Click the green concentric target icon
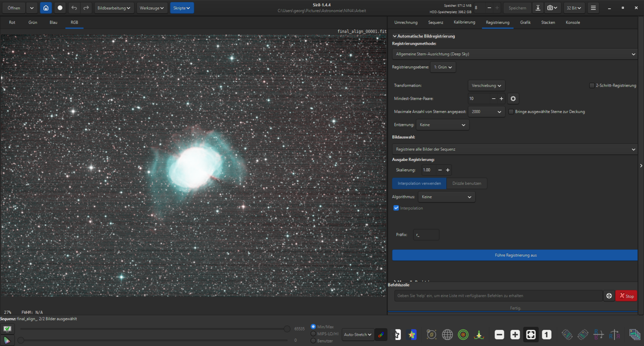 pyautogui.click(x=463, y=335)
